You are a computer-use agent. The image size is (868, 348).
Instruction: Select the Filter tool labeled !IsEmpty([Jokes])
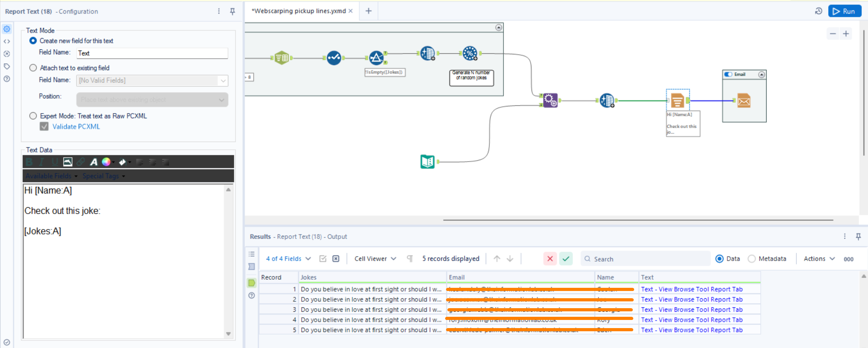coord(376,57)
